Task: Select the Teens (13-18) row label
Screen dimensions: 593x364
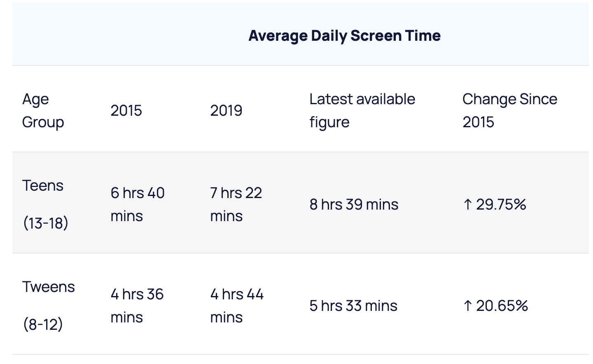Action: click(45, 204)
